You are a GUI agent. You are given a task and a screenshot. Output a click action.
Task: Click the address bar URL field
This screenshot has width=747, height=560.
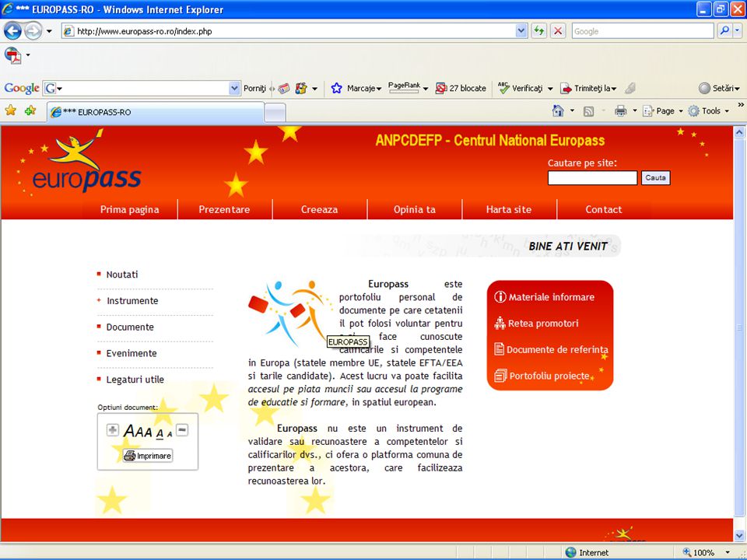tap(288, 31)
